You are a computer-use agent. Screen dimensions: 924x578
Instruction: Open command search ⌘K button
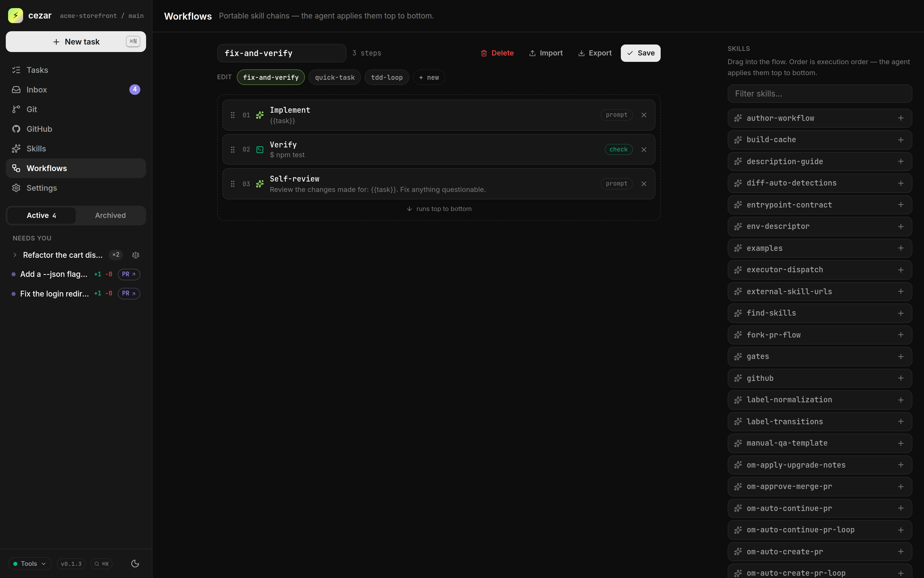click(102, 564)
